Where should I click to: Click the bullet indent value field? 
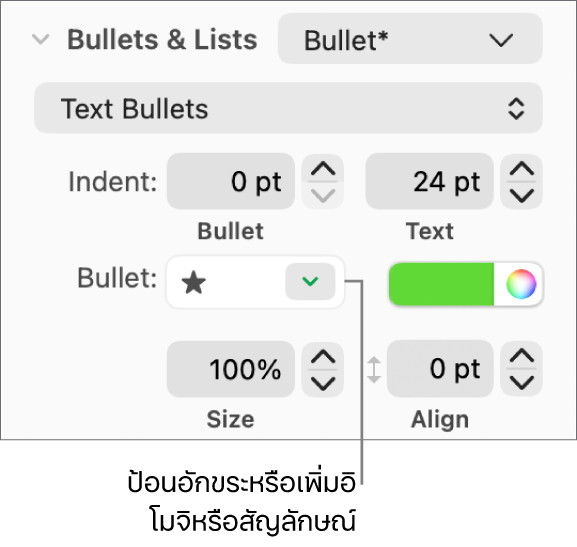tap(231, 181)
